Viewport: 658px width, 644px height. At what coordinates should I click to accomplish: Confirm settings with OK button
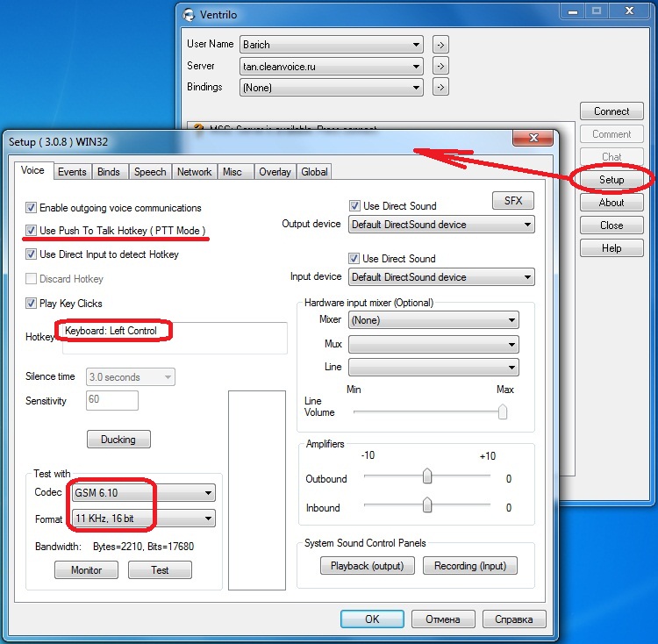[x=372, y=619]
